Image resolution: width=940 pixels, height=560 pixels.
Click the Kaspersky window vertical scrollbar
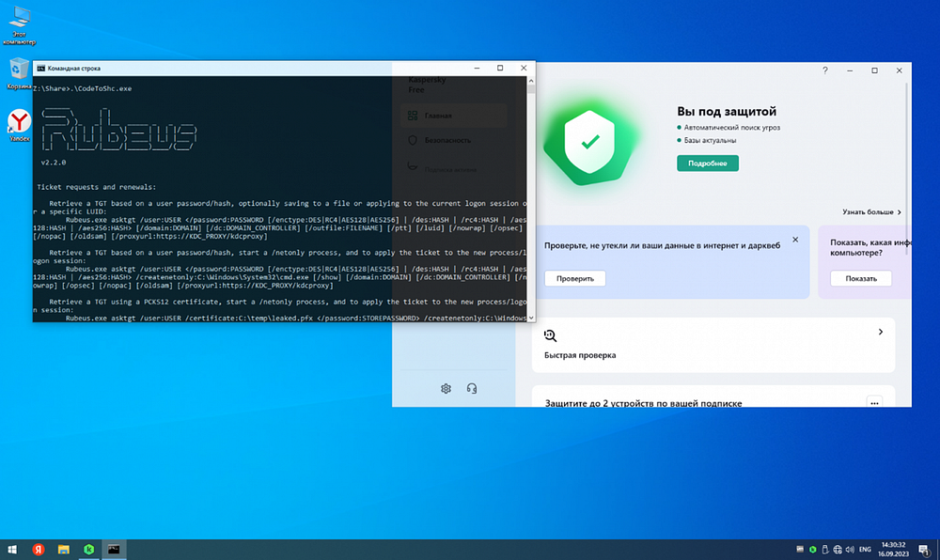click(906, 169)
